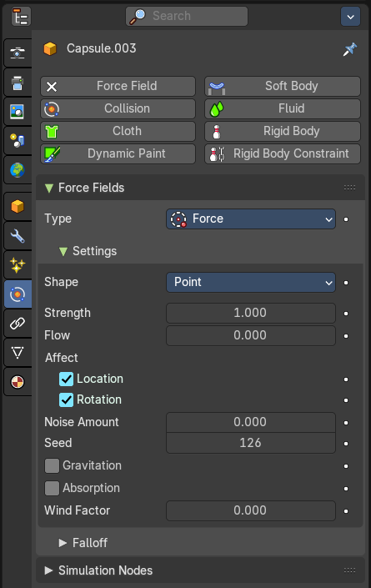Click the Shape animate dot
Screen dimensions: 371x588
[x=346, y=283]
